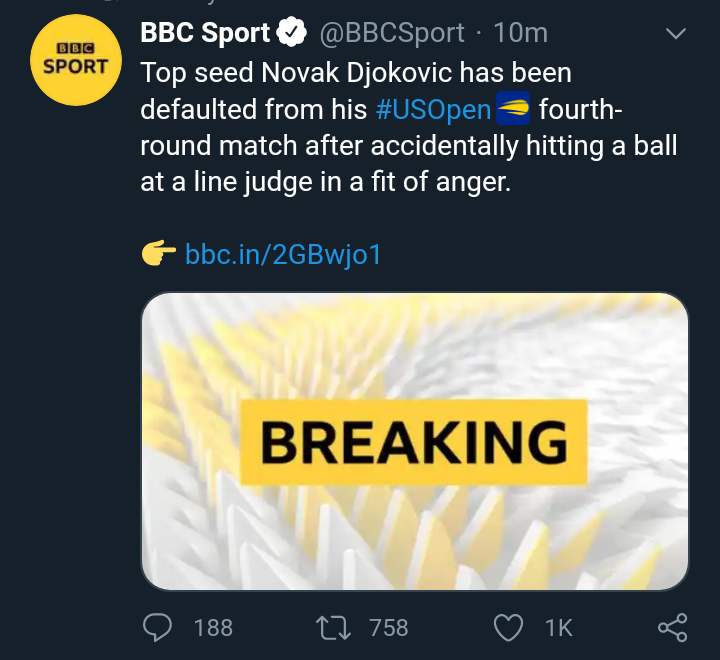
Task: Click the 1K likes count
Action: pos(558,627)
